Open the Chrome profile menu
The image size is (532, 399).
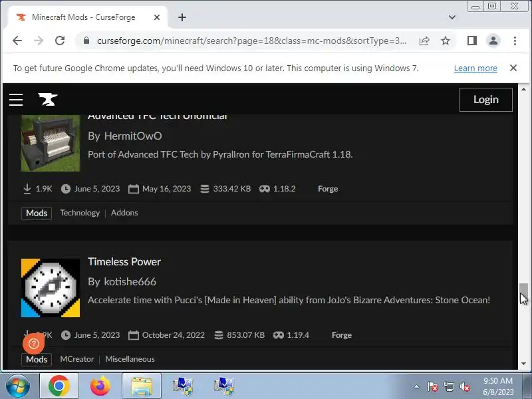pyautogui.click(x=493, y=41)
